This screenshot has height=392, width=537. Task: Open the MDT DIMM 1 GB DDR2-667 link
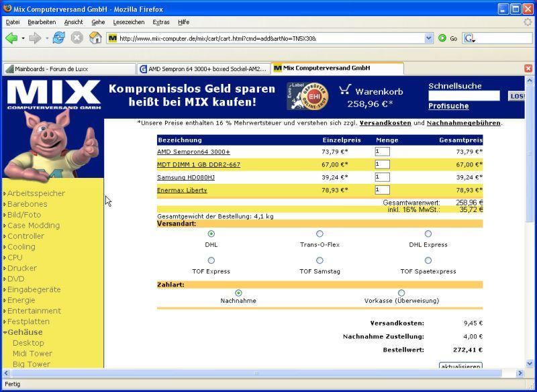click(x=199, y=164)
